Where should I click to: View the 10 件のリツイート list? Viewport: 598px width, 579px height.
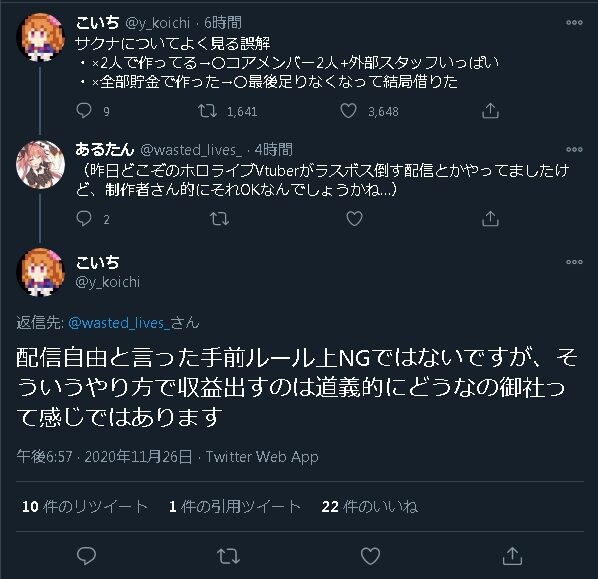(85, 507)
